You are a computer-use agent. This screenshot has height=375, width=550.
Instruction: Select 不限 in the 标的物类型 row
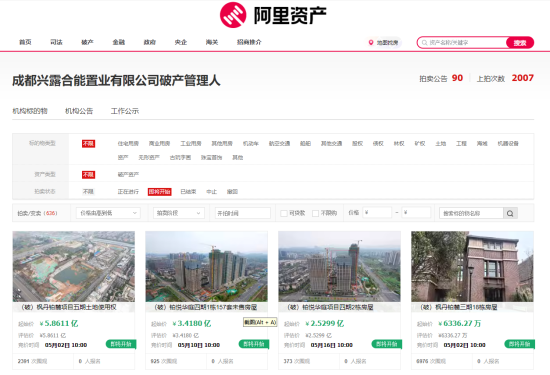(88, 143)
